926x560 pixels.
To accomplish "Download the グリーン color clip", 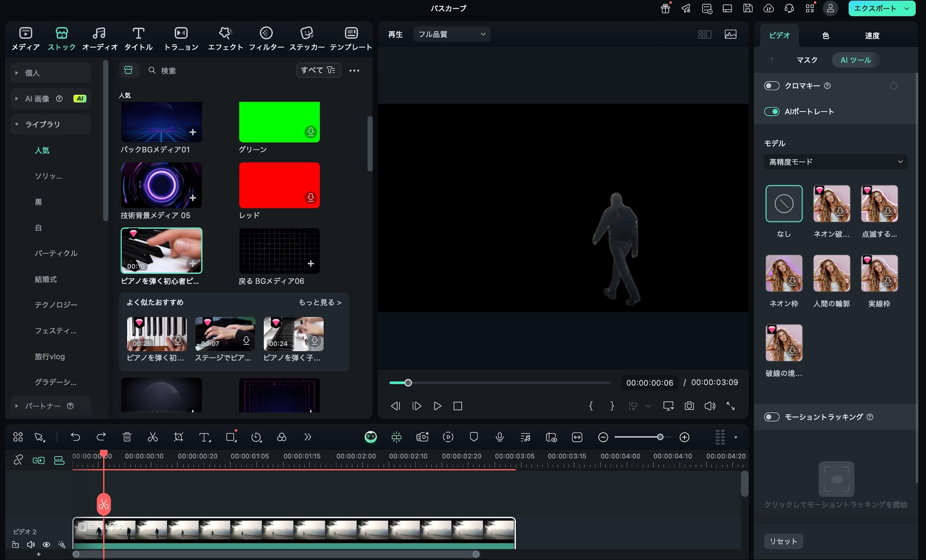I will [x=310, y=132].
